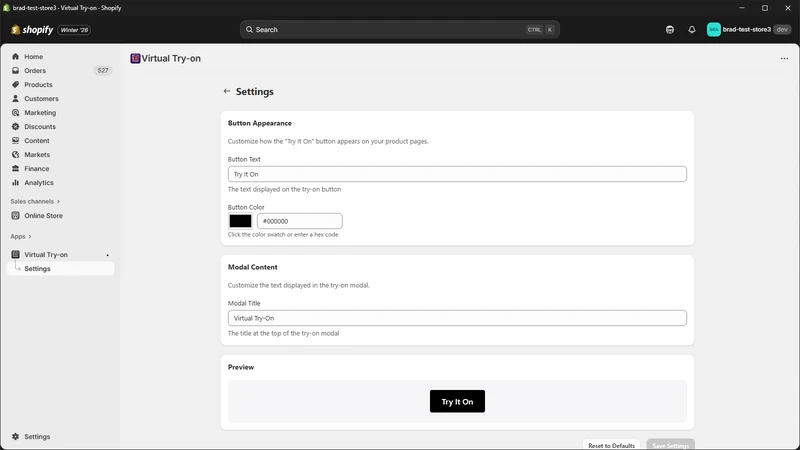Click the Button Text input field

[457, 174]
